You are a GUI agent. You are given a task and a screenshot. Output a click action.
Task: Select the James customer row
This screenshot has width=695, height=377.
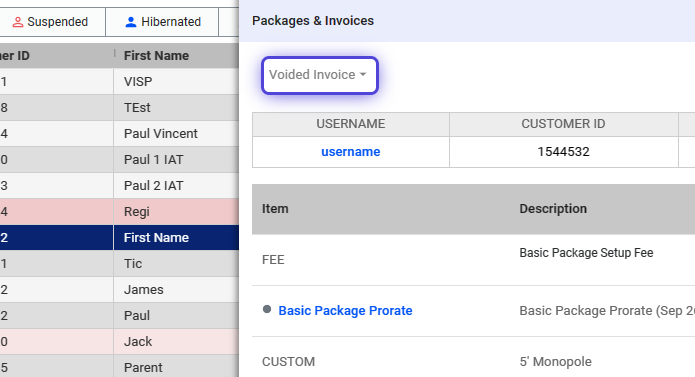(119, 290)
